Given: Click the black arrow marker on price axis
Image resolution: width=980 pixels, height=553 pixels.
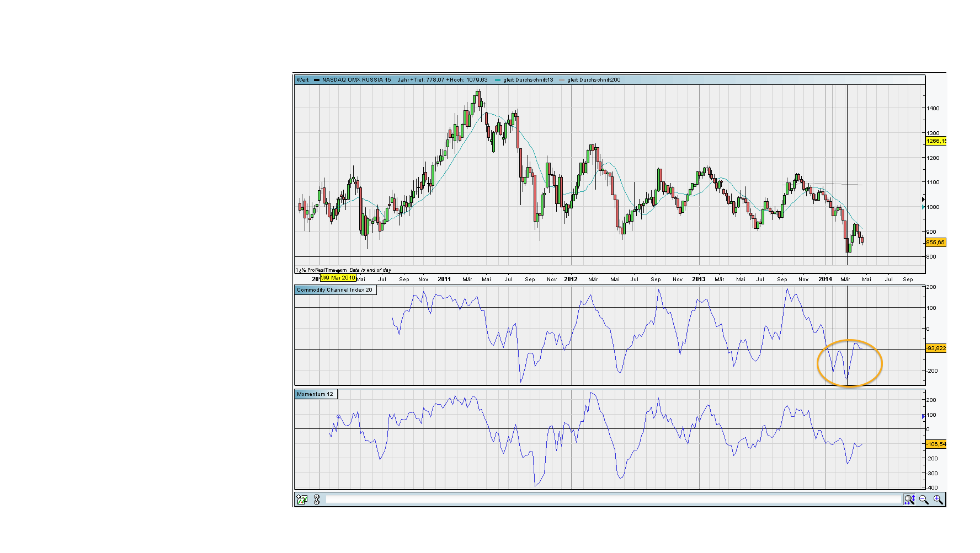Looking at the screenshot, I should [923, 199].
